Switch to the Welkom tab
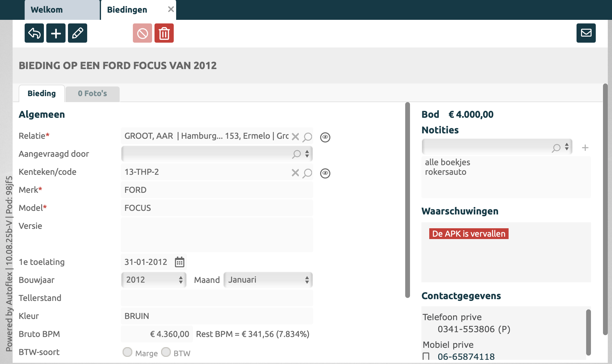 tap(47, 10)
